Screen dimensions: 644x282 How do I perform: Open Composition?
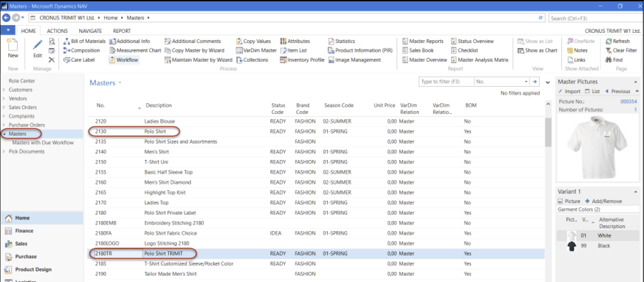tap(82, 50)
